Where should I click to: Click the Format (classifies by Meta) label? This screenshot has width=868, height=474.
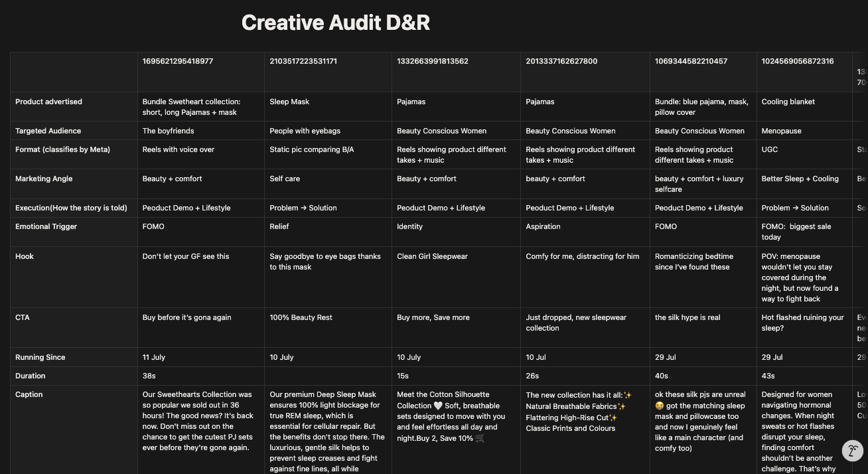coord(62,149)
